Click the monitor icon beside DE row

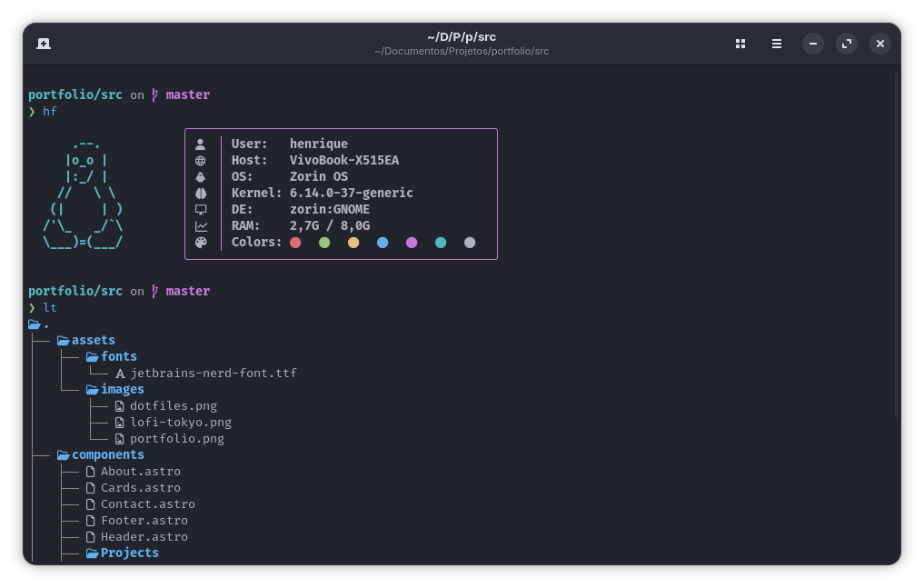(x=201, y=210)
